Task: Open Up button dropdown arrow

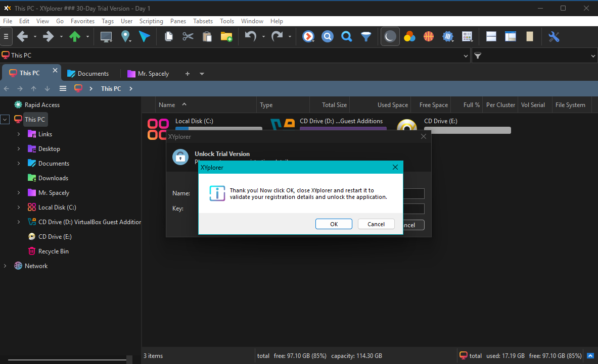Action: tap(87, 37)
